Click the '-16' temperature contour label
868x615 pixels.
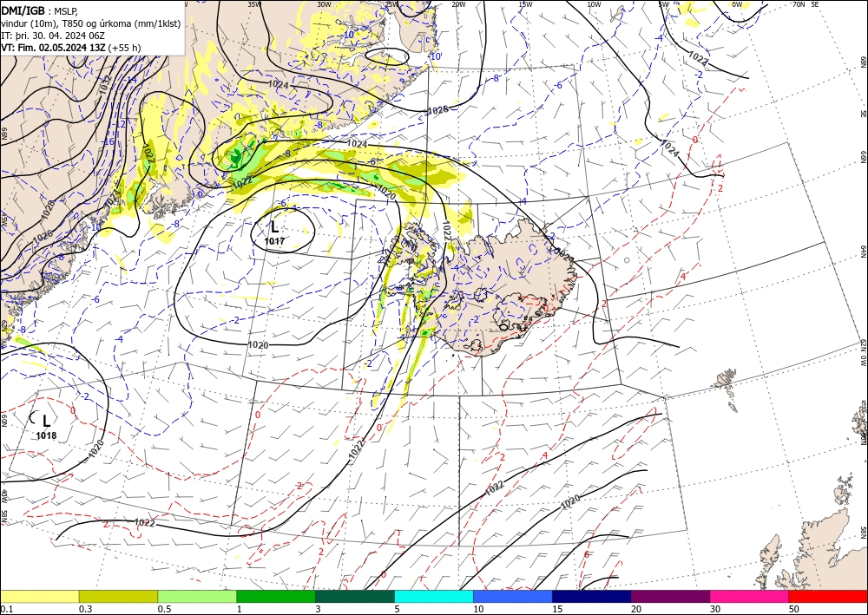[108, 141]
